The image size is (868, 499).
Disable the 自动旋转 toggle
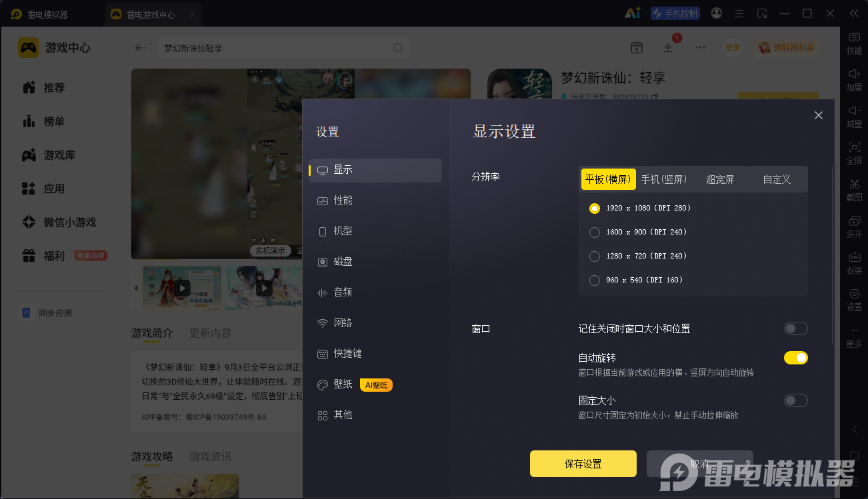click(x=796, y=358)
